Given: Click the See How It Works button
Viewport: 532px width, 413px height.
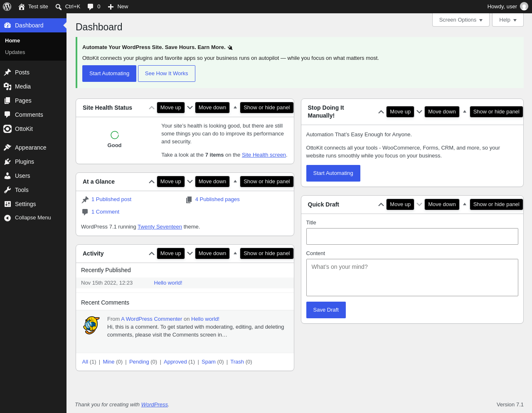Looking at the screenshot, I should click(x=167, y=74).
